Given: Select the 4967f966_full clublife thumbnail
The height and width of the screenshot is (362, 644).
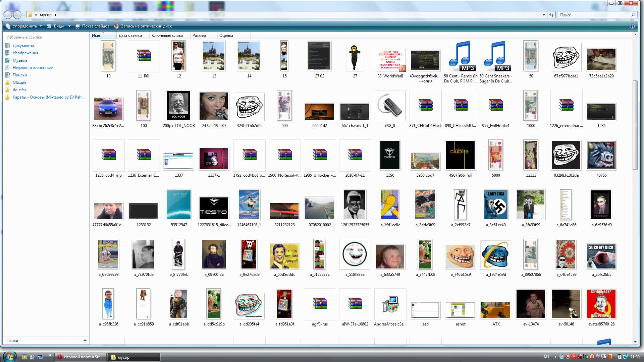Looking at the screenshot, I should (x=461, y=155).
